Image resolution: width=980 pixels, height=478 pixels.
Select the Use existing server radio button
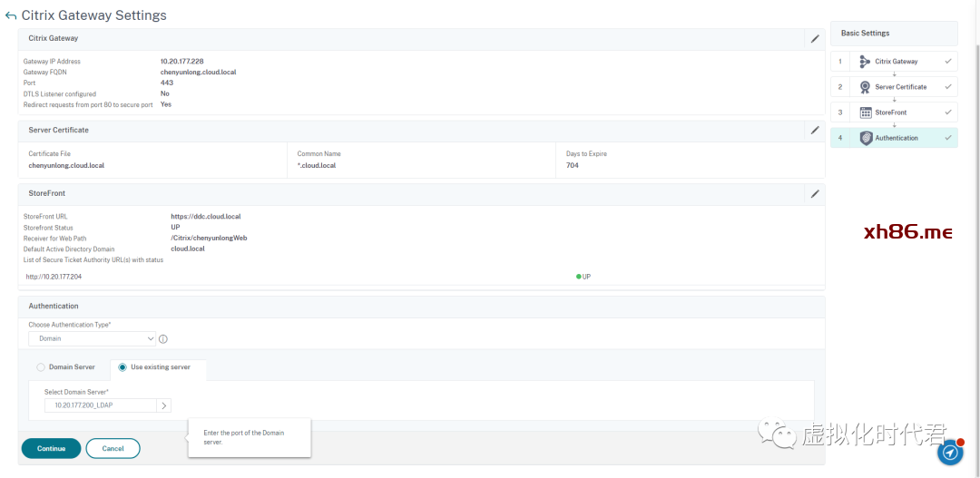click(x=122, y=367)
